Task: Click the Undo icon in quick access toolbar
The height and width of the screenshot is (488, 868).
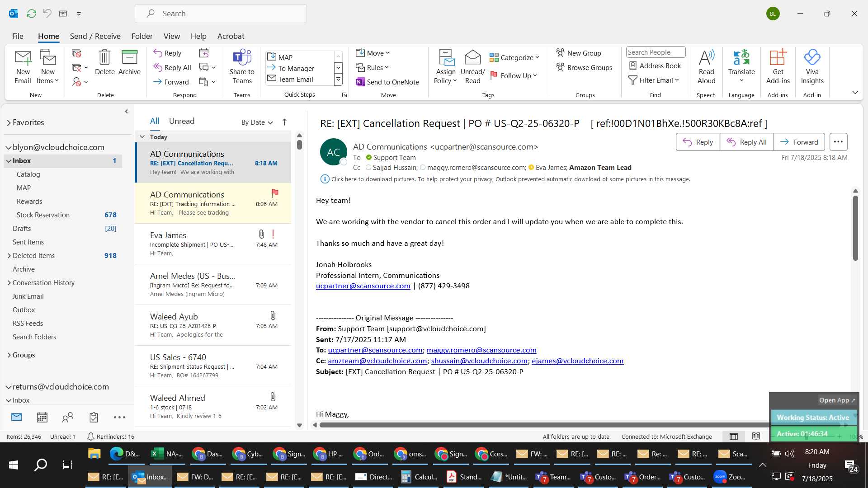Action: (x=47, y=14)
